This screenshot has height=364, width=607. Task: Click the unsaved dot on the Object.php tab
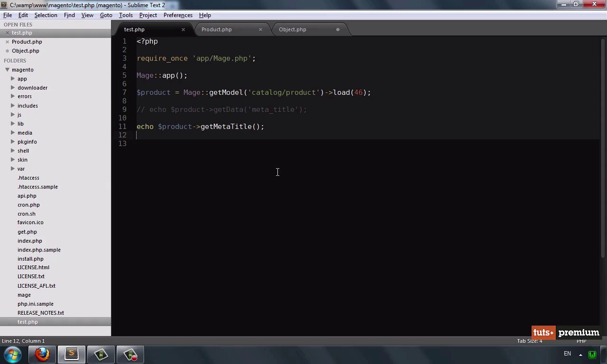click(x=338, y=30)
